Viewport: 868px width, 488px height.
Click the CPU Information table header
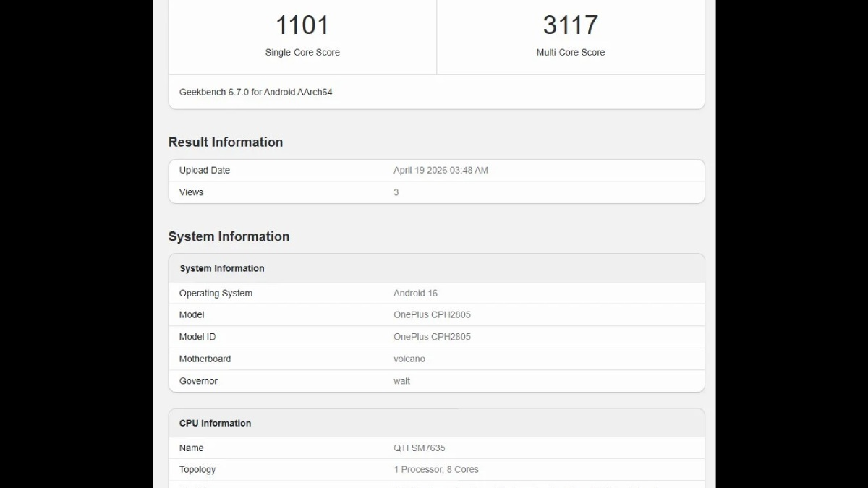pyautogui.click(x=215, y=423)
